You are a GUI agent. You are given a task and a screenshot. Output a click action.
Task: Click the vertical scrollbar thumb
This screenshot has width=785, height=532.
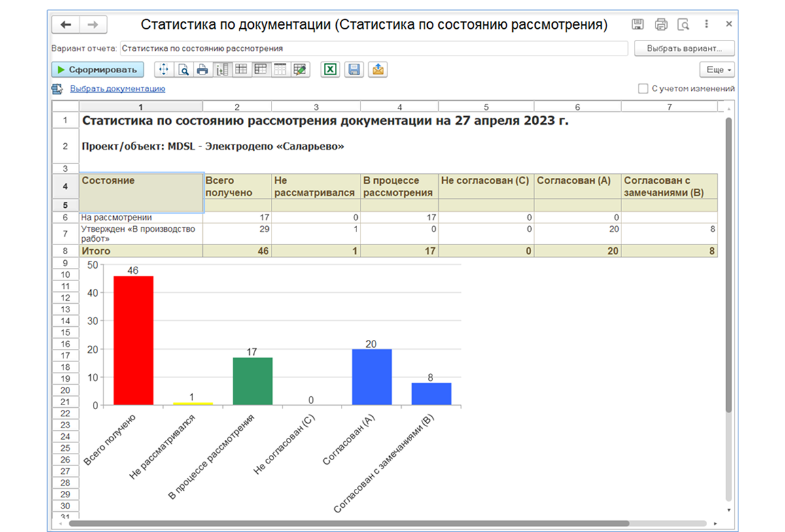click(729, 265)
